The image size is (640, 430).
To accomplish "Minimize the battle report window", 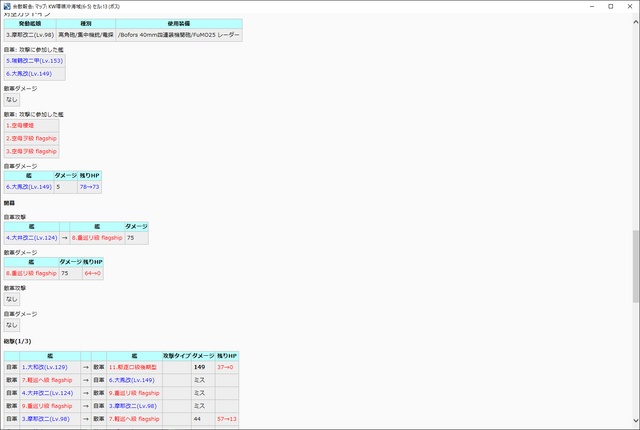I will coord(592,7).
